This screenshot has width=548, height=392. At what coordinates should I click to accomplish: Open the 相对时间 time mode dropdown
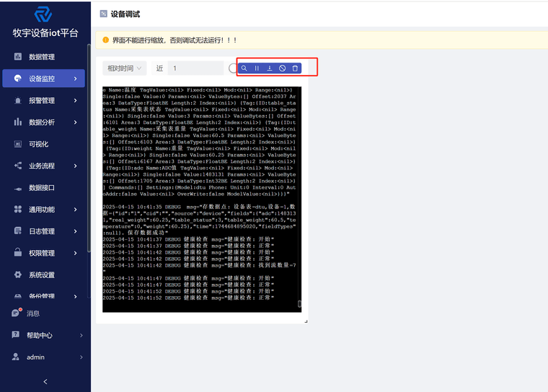[x=125, y=68]
